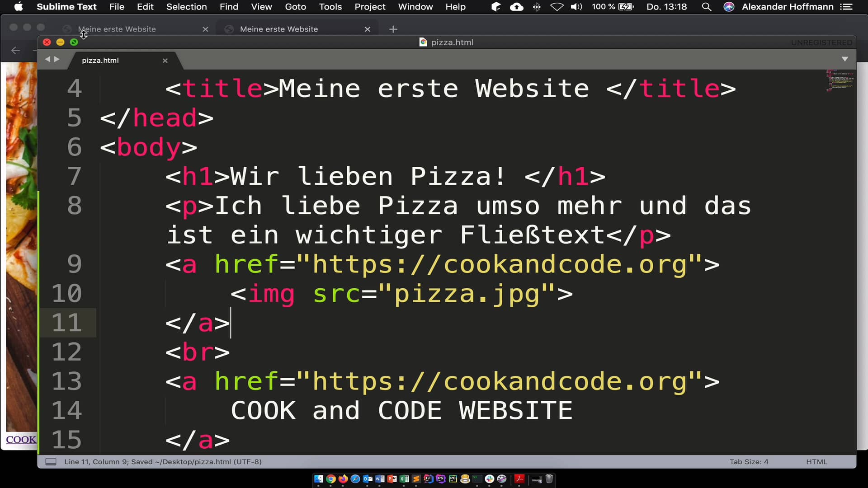The image size is (868, 488).
Task: Check the Bluetooth status icon
Action: 537,7
